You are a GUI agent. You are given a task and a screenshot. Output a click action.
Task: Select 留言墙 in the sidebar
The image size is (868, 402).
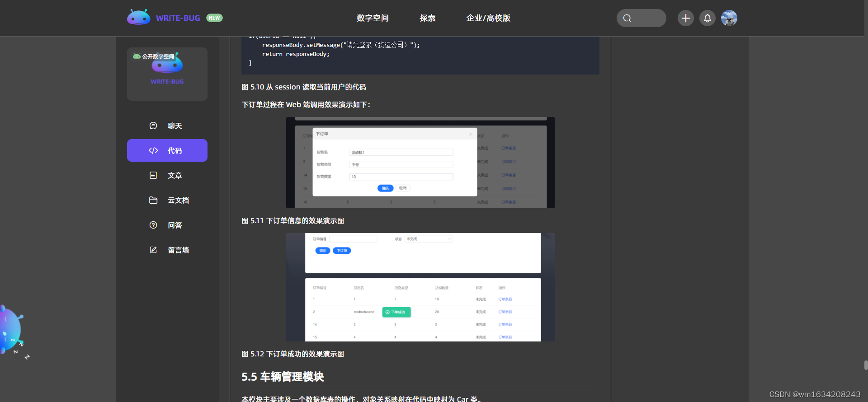(167, 250)
